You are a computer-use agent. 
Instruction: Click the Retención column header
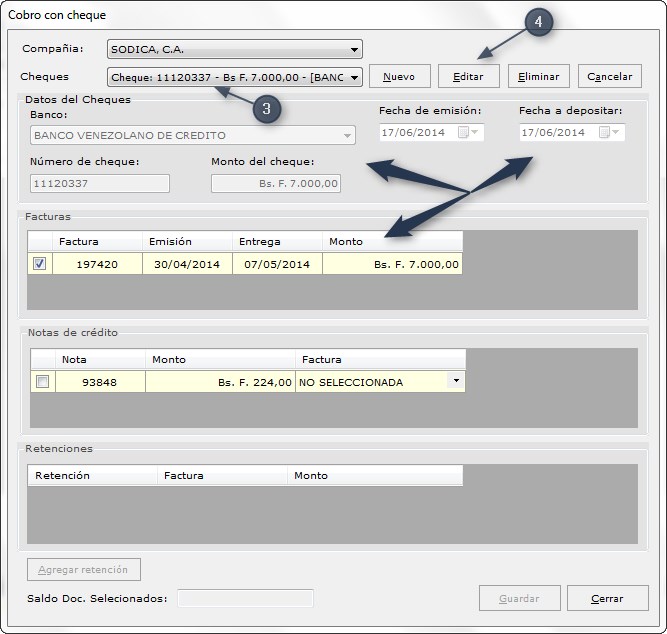pyautogui.click(x=92, y=475)
